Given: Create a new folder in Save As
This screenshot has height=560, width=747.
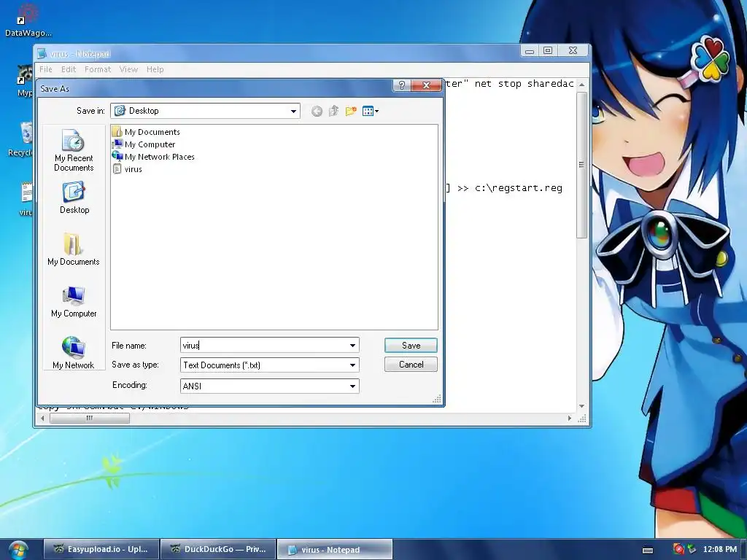Looking at the screenshot, I should [351, 111].
